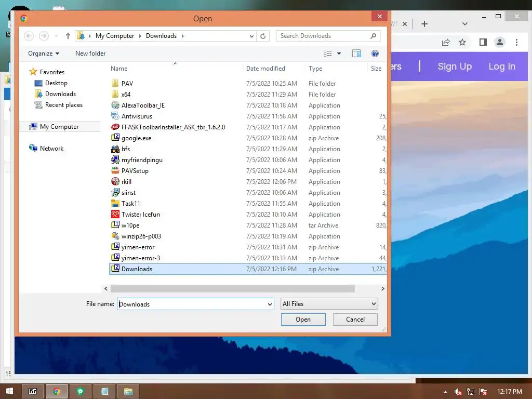Select Desktop in the Favorites list
532x399 pixels.
pos(56,83)
